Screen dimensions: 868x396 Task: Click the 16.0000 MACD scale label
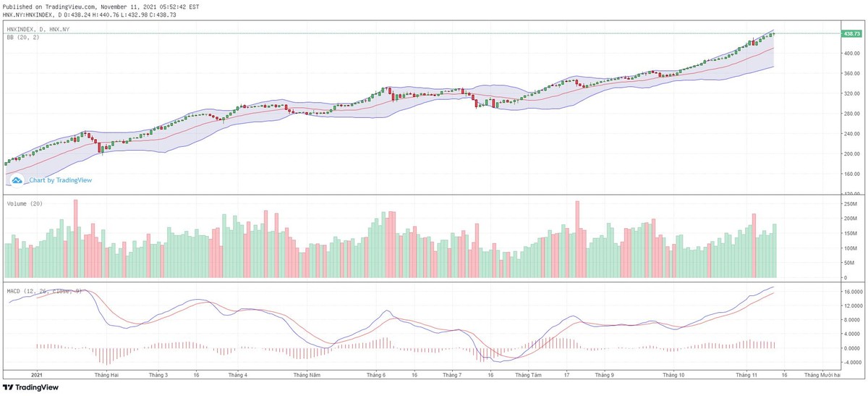(852, 292)
